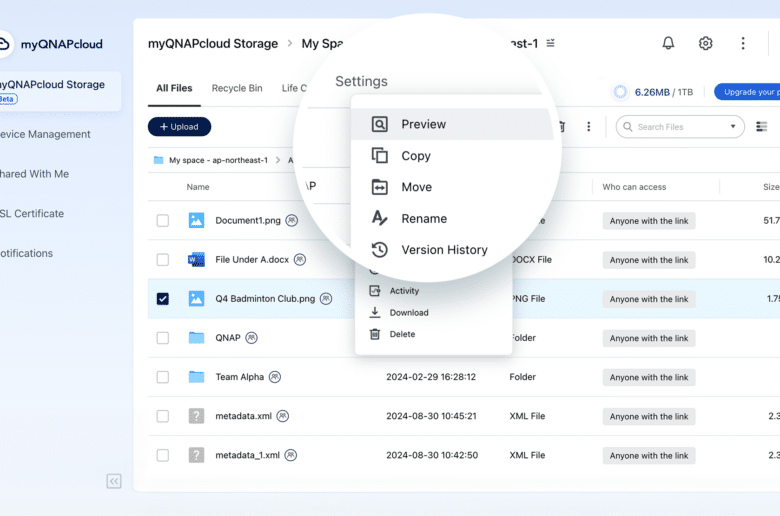
Task: Choose Preview in the context menu
Action: (452, 124)
